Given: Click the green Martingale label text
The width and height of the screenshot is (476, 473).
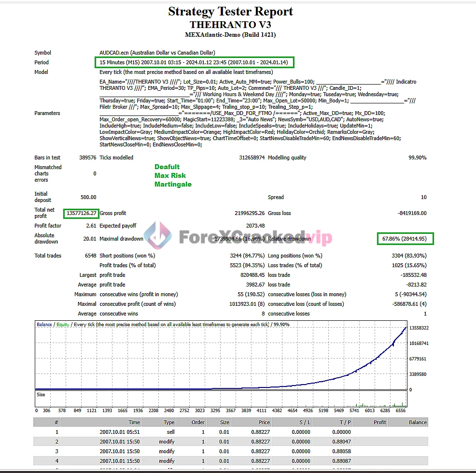Looking at the screenshot, I should click(x=173, y=184).
